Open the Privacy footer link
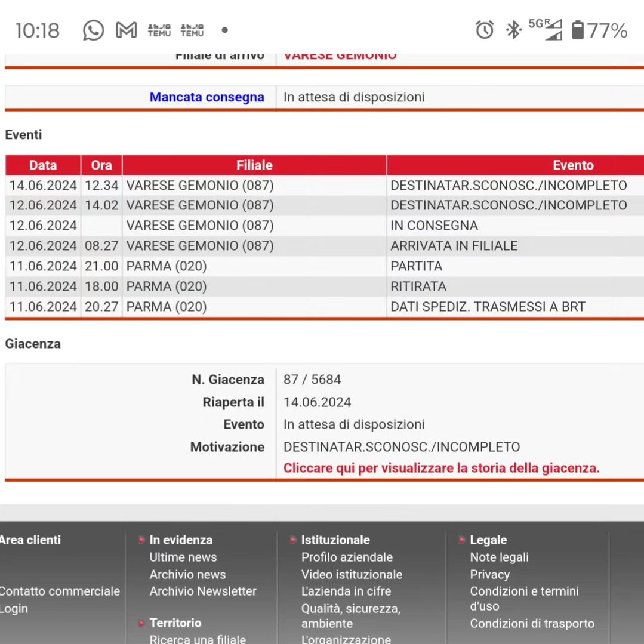The image size is (644, 644). coord(490,575)
